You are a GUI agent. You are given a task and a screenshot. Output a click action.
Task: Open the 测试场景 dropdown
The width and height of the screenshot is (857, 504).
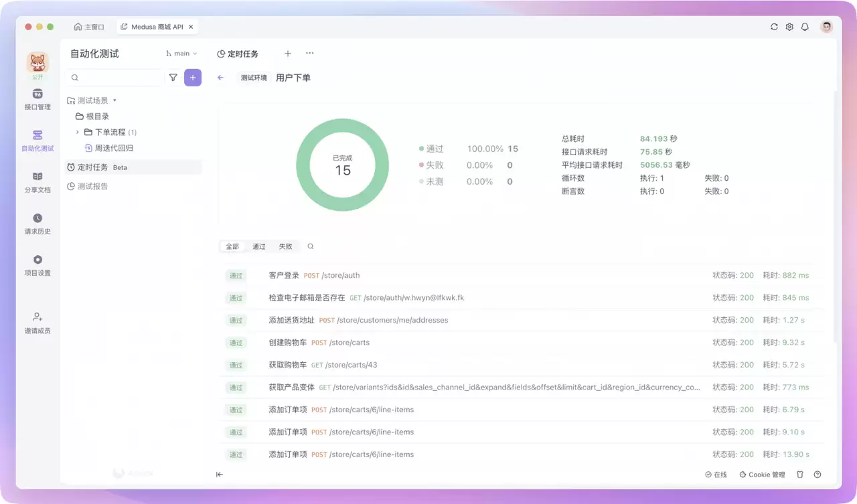point(92,100)
